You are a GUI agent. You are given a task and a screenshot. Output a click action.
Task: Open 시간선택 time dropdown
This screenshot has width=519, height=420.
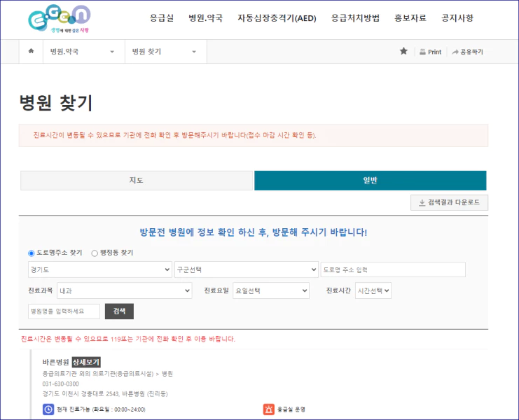(373, 290)
